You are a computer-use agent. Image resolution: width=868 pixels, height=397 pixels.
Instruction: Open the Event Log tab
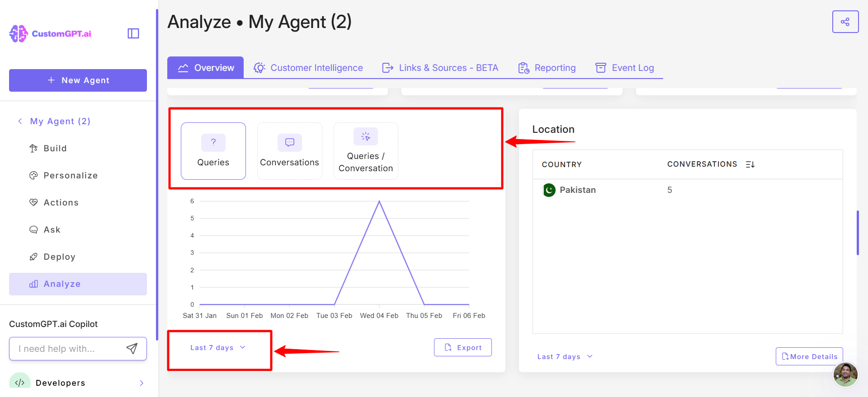625,68
